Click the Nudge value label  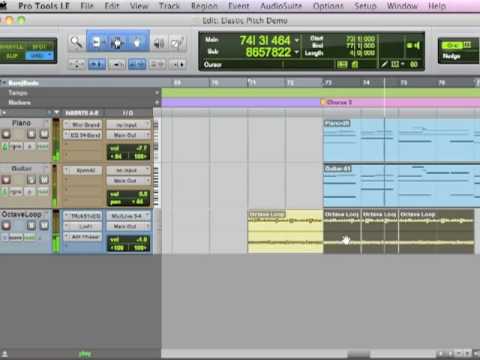tap(452, 56)
